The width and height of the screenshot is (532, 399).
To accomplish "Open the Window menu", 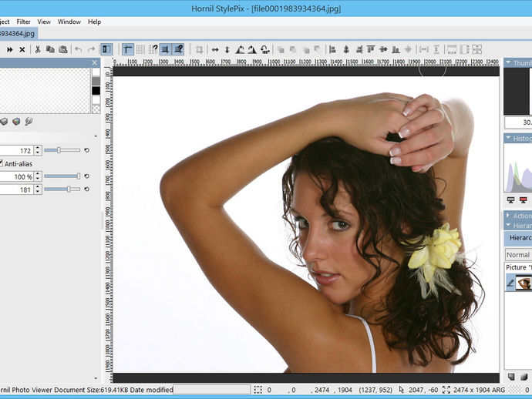I will (x=69, y=22).
